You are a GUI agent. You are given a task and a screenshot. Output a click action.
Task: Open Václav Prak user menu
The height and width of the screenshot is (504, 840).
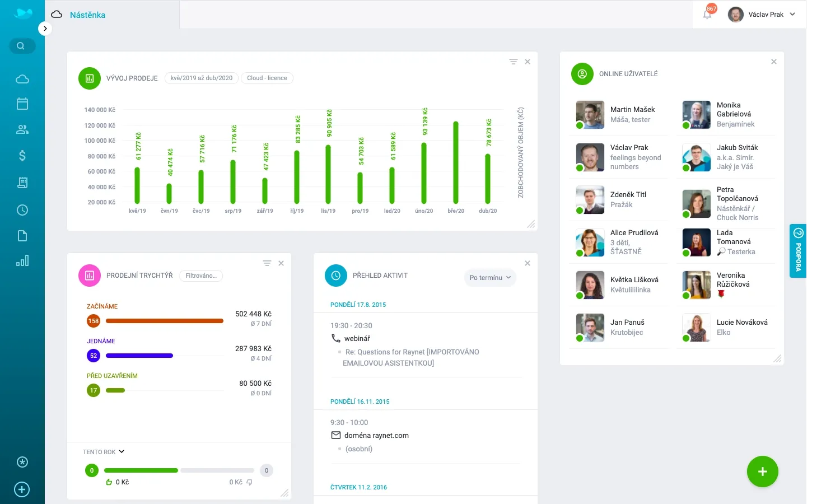(762, 15)
